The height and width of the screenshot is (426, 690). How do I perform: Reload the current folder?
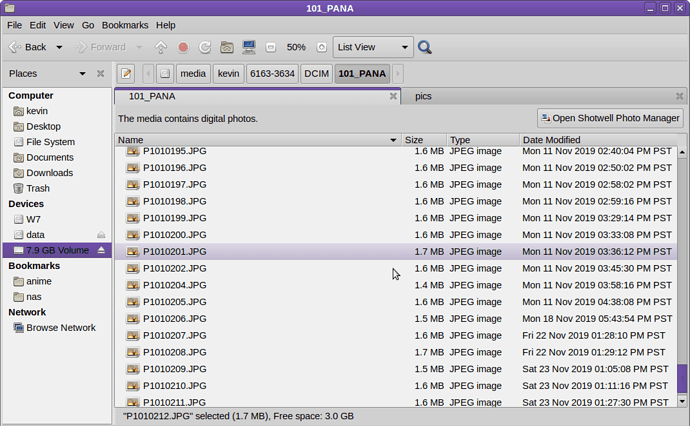point(205,47)
